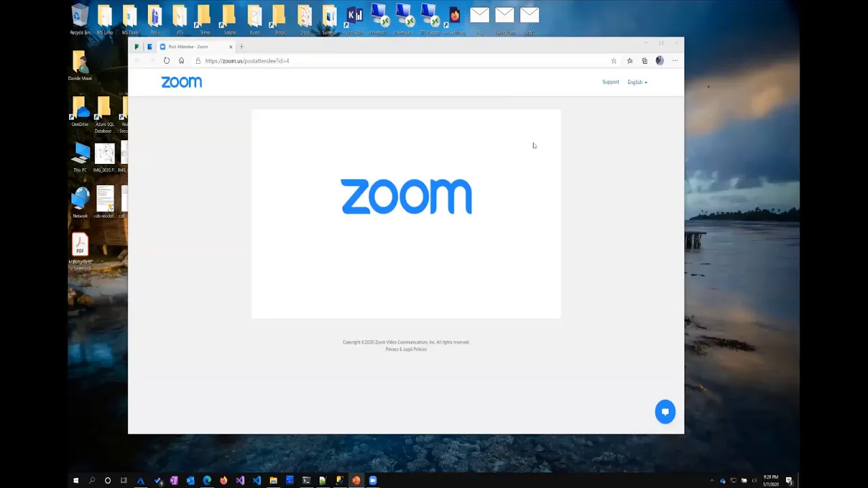868x488 pixels.
Task: Click the browser profile avatar
Action: [x=659, y=61]
